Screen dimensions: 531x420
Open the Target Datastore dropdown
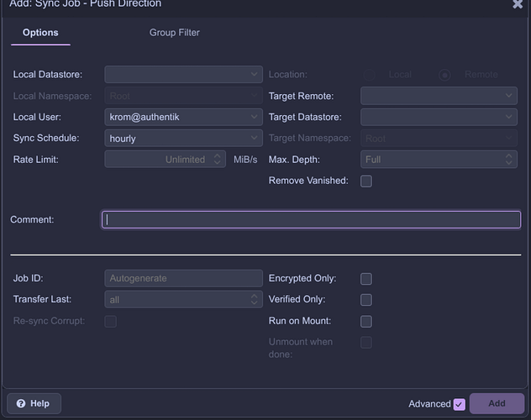[x=510, y=118]
